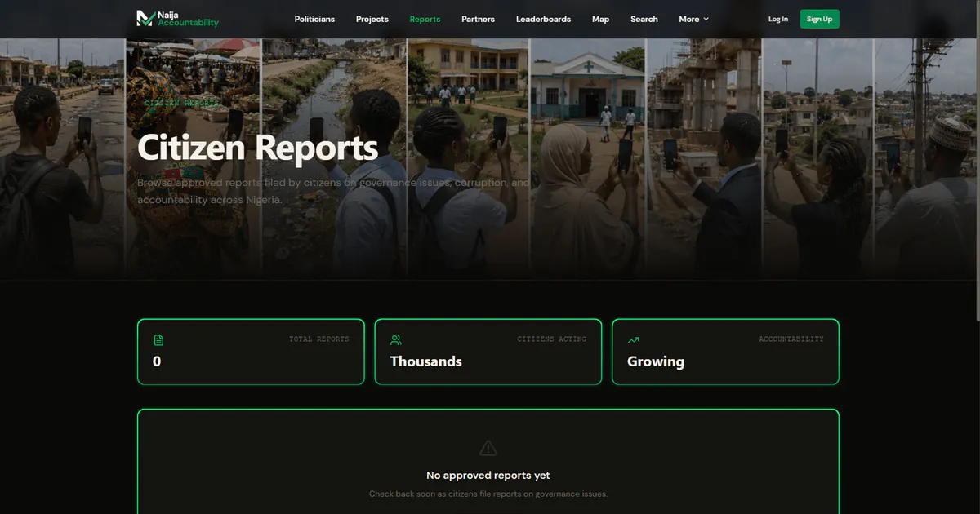Open the Politicians page
The image size is (980, 514).
[x=314, y=19]
